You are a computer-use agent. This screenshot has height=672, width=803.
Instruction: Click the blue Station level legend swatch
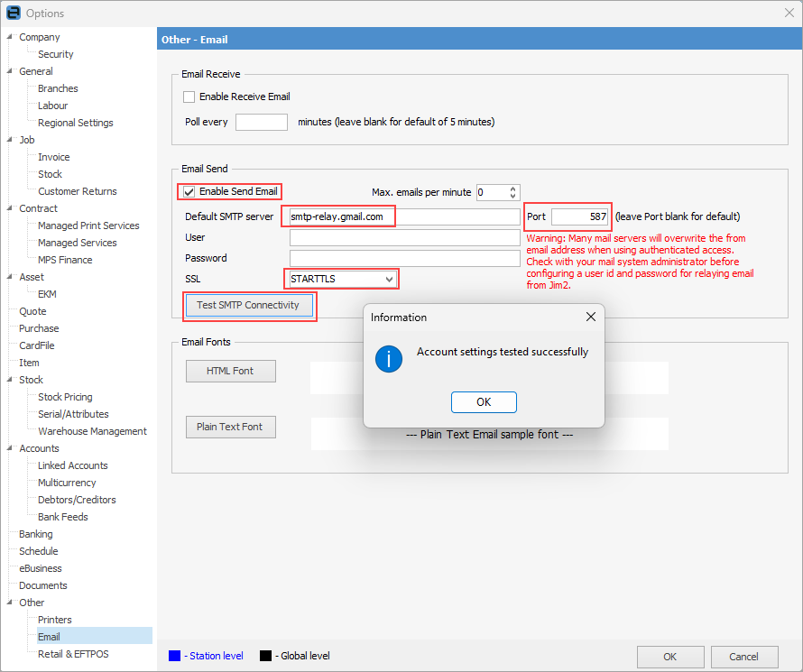[175, 656]
